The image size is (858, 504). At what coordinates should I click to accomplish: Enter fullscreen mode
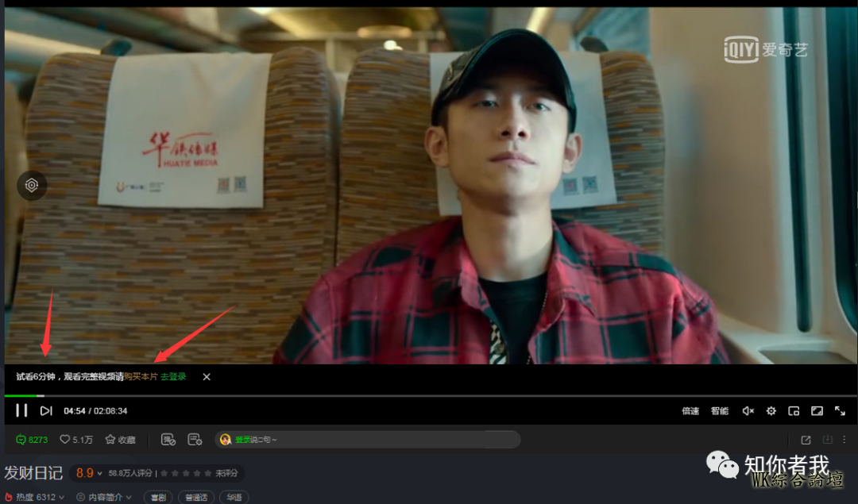pos(840,410)
